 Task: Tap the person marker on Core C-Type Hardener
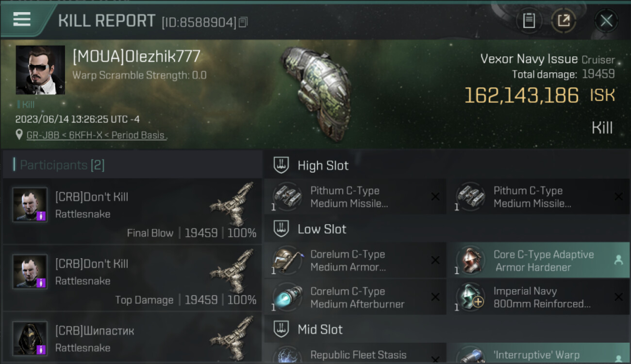pyautogui.click(x=618, y=260)
